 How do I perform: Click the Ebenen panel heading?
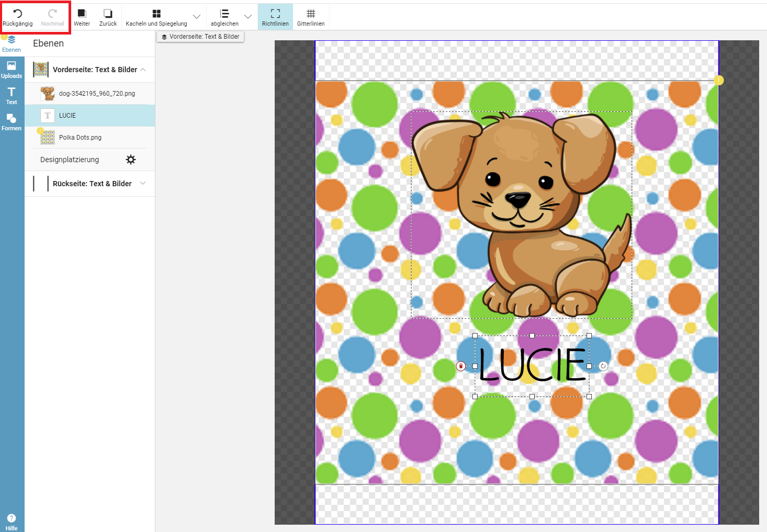[48, 43]
